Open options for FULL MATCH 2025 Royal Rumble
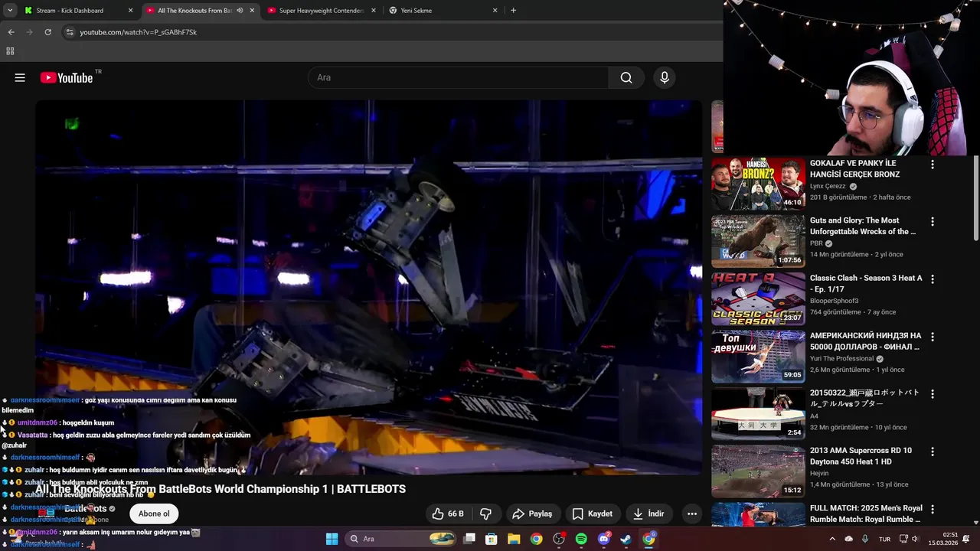The width and height of the screenshot is (980, 551). coord(933,509)
